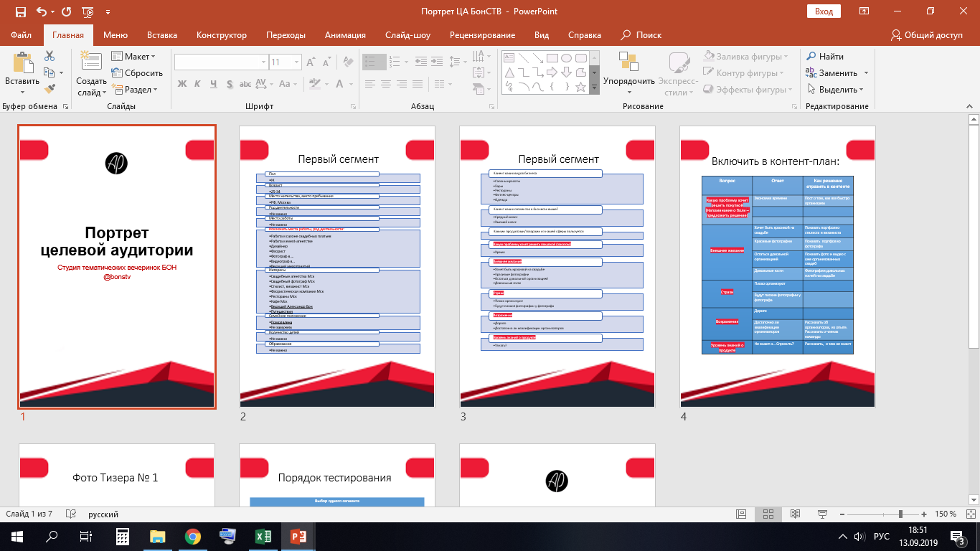
Task: Justify the paragraph text
Action: tap(418, 84)
